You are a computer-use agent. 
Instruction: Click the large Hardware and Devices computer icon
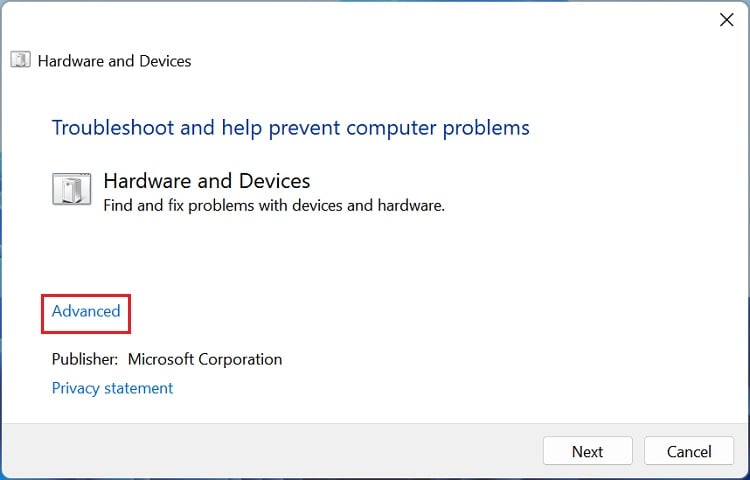click(72, 189)
